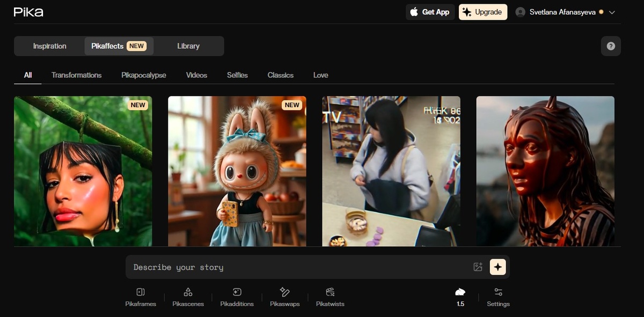Filter by Videos category
The width and height of the screenshot is (644, 317).
[x=196, y=75]
